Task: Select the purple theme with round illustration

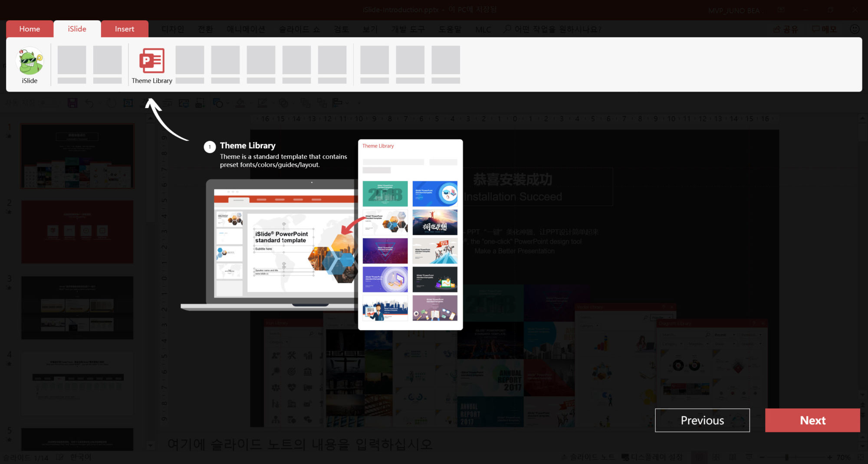Action: click(385, 279)
